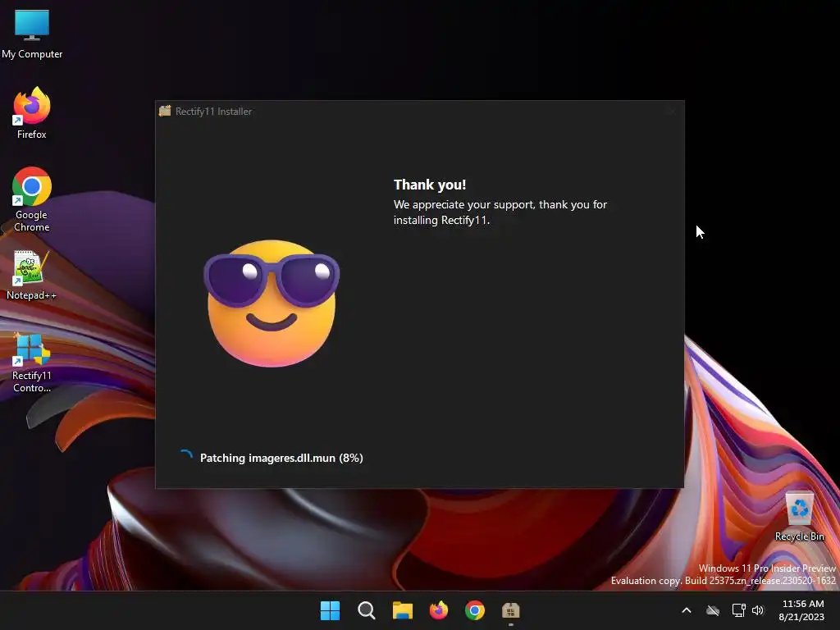Open File Explorer from the taskbar
The height and width of the screenshot is (630, 840).
point(402,610)
